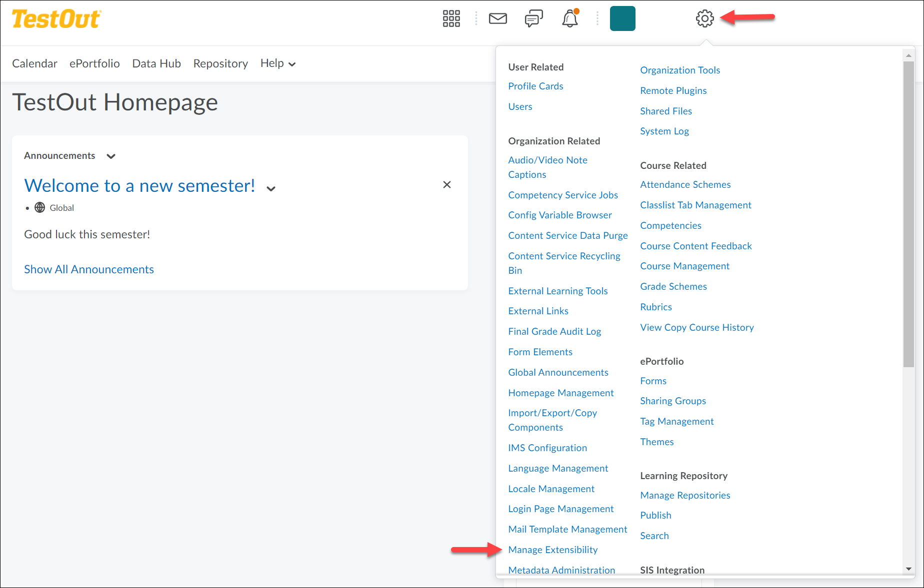Open the Data Hub menu item
The image size is (924, 588).
tap(156, 63)
